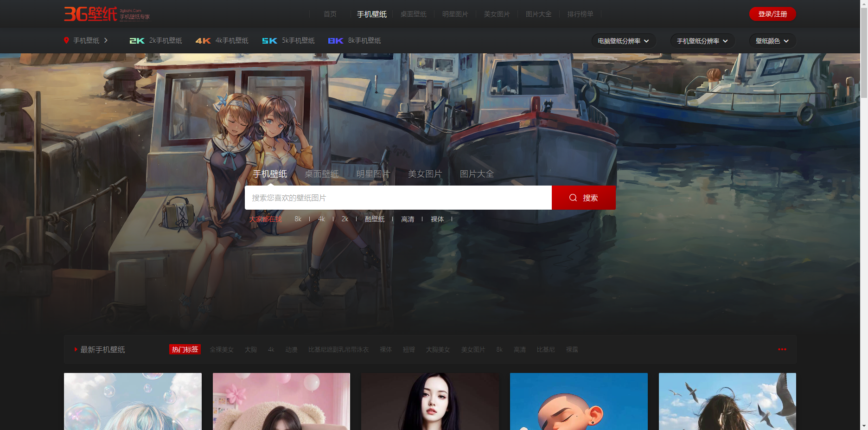Click the 高清 tag in hot tags row
868x430 pixels.
520,349
